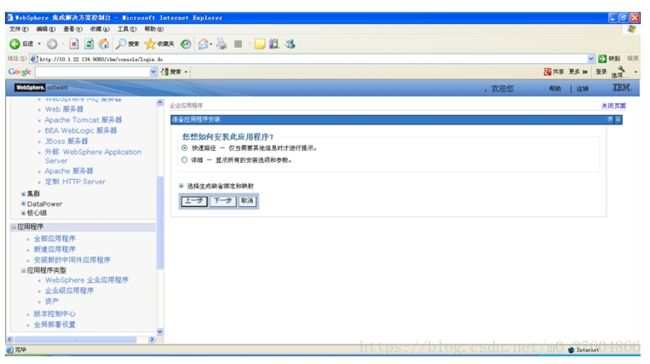This screenshot has height=364, width=650.
Task: Click the 上一步 button
Action: (194, 201)
